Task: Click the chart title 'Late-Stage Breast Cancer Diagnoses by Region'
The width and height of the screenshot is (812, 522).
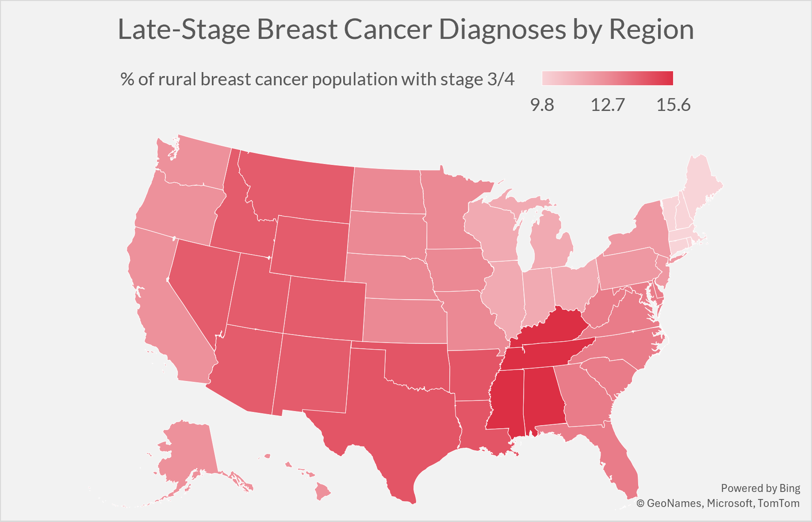Action: click(x=406, y=30)
